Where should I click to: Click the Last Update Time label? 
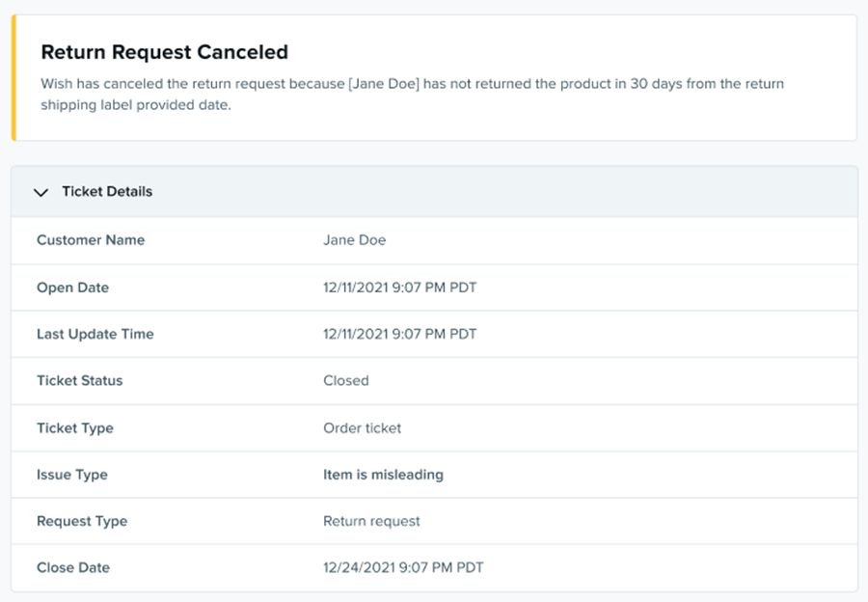pos(95,334)
